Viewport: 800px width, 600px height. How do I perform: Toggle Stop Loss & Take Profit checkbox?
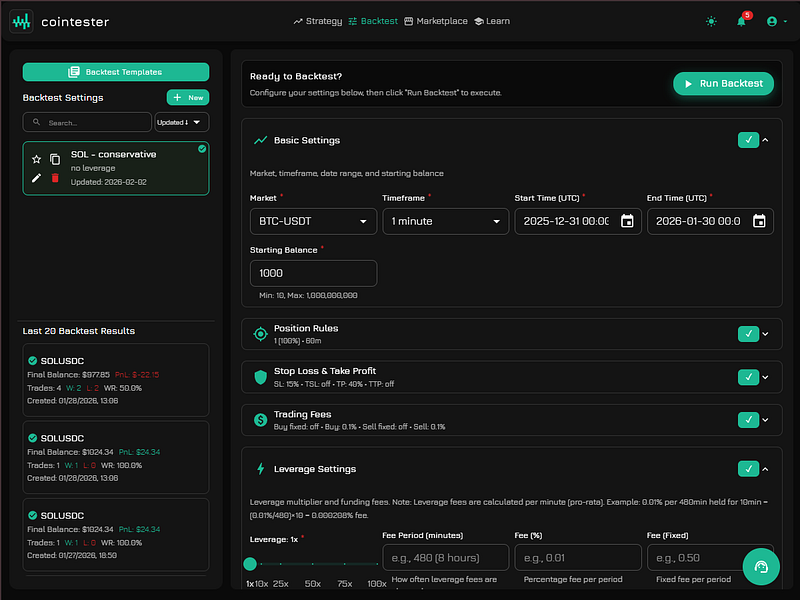748,377
